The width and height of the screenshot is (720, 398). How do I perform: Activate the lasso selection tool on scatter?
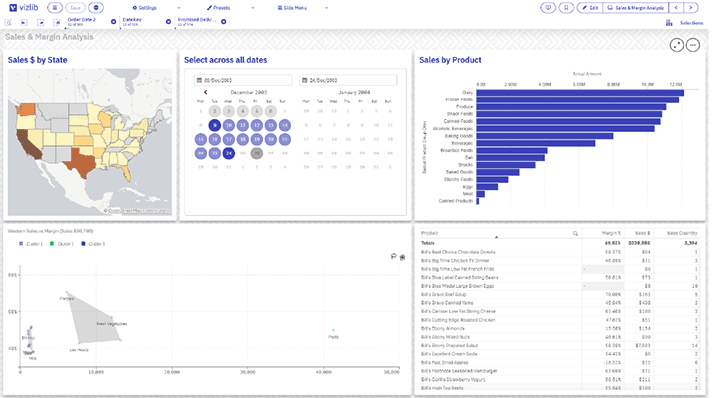(x=394, y=257)
